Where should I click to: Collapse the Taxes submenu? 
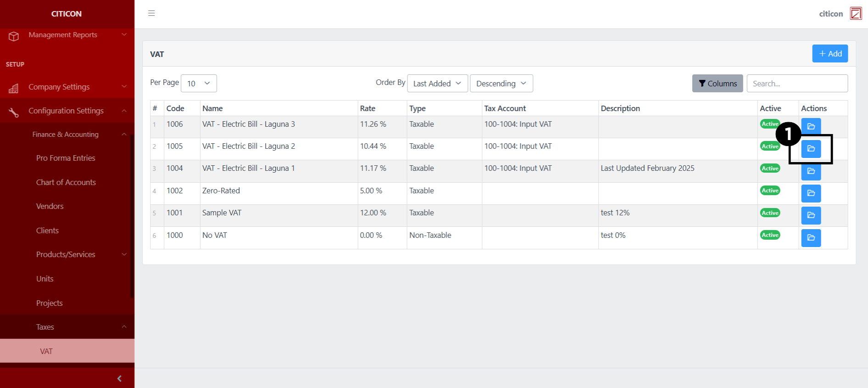(67, 327)
